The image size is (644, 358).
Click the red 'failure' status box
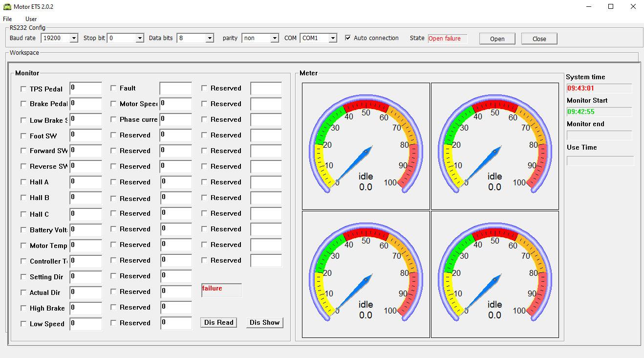(x=221, y=291)
